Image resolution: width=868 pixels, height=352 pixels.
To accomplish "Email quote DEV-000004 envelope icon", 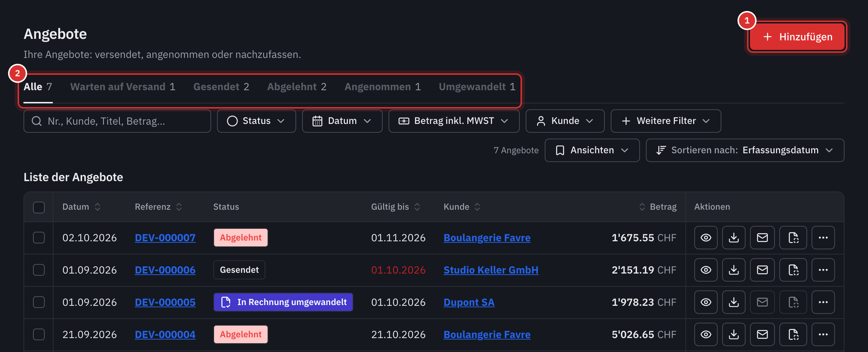I will 762,334.
